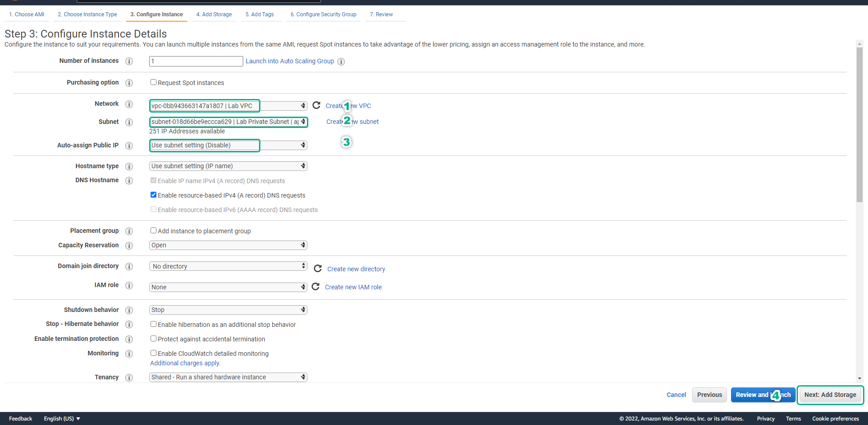Viewport: 868px width, 425px height.
Task: Switch to 6. Configure Security Group tab
Action: coord(323,14)
